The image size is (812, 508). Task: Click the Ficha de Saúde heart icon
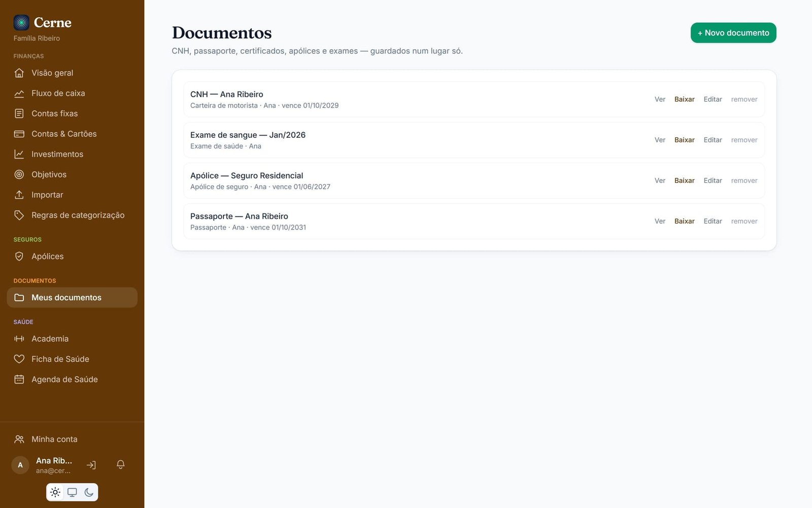[x=19, y=359]
